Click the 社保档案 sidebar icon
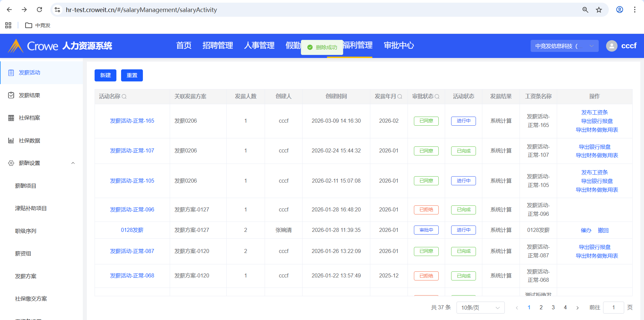 pyautogui.click(x=11, y=118)
